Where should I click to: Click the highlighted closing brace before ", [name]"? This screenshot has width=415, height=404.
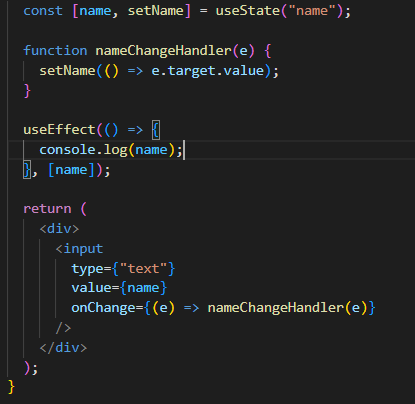click(x=27, y=170)
